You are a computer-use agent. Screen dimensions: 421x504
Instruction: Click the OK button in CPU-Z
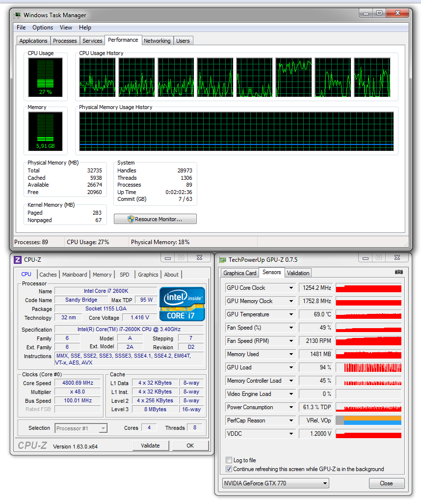[190, 446]
